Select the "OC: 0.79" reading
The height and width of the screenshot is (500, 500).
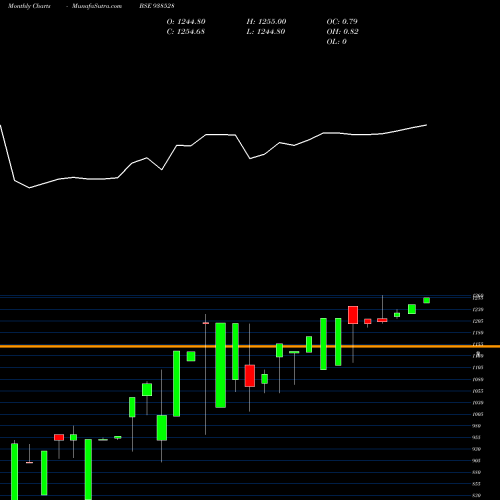[342, 22]
